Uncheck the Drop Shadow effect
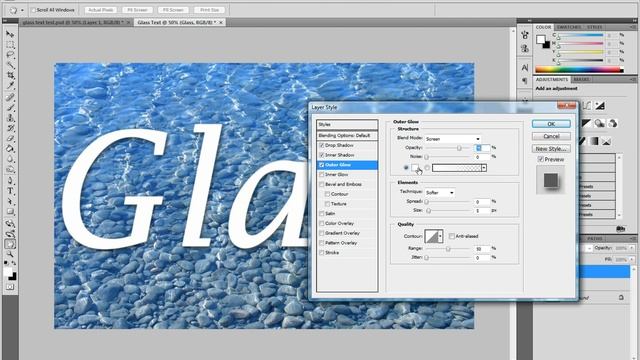The width and height of the screenshot is (640, 360). [x=322, y=145]
